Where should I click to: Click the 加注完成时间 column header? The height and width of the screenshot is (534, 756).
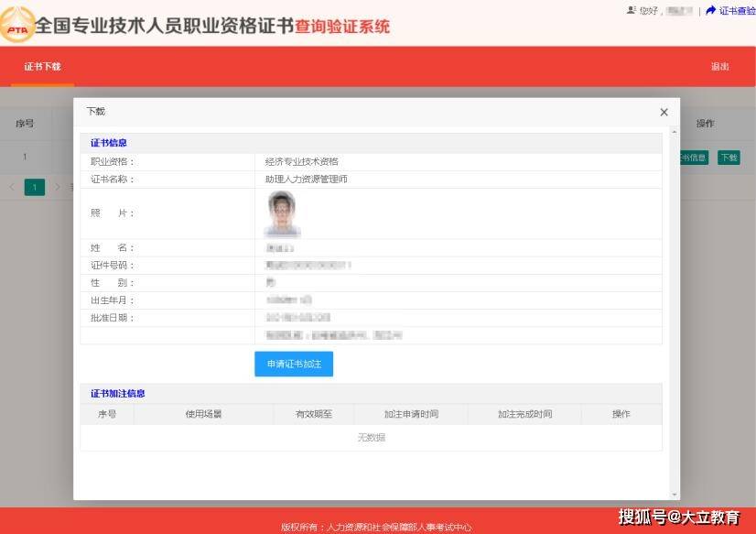tap(524, 414)
